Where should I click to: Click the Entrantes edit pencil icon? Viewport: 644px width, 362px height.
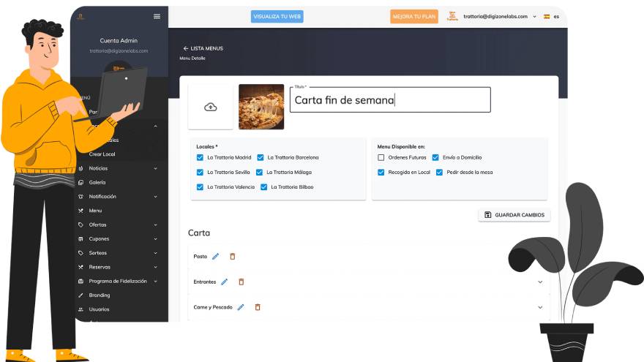pos(224,282)
